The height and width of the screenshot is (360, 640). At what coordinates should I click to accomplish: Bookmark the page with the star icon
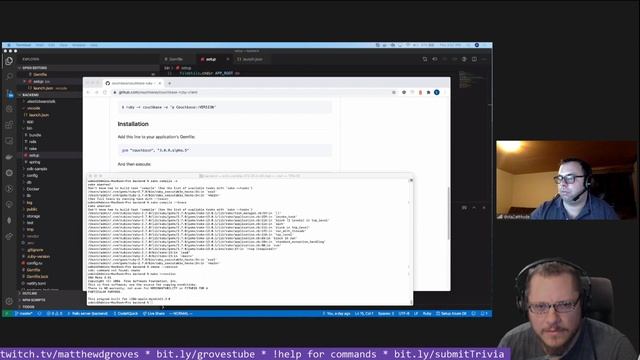pyautogui.click(x=394, y=92)
